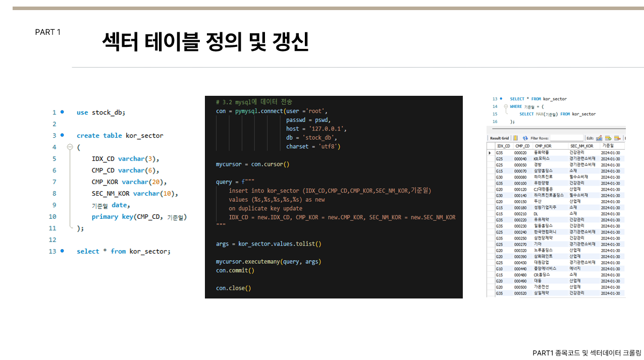The height and width of the screenshot is (360, 644).
Task: Click the footer 'PART1 종목코드 및 섹터데이터 크롤링'
Action: [586, 353]
